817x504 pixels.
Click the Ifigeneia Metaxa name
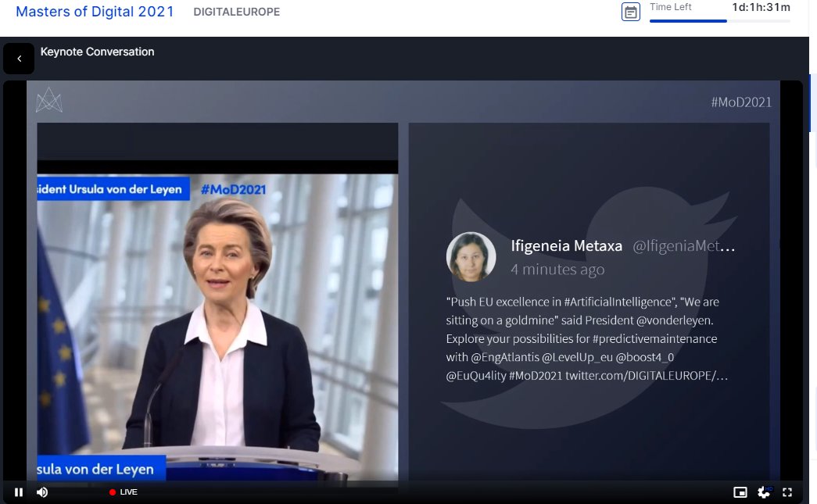pyautogui.click(x=566, y=246)
